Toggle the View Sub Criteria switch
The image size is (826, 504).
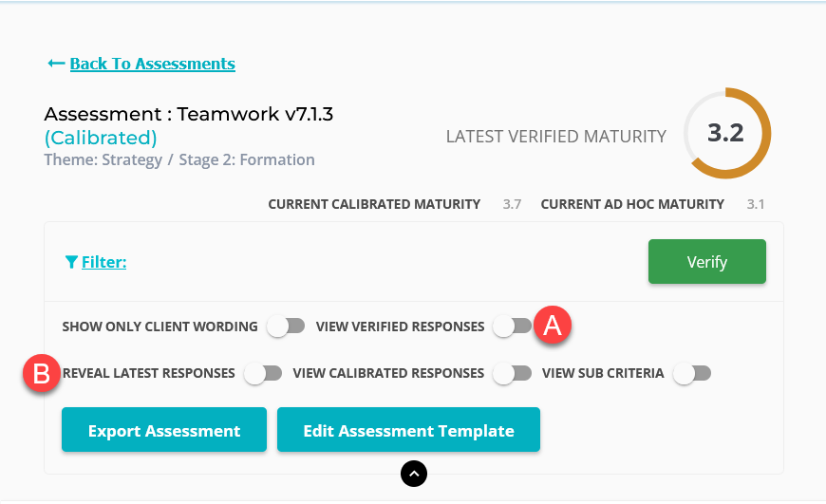click(x=692, y=373)
